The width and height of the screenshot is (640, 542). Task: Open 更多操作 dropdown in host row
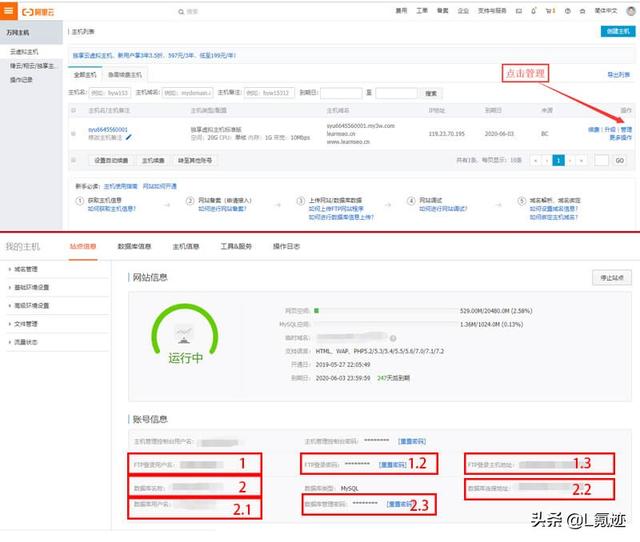pyautogui.click(x=620, y=138)
